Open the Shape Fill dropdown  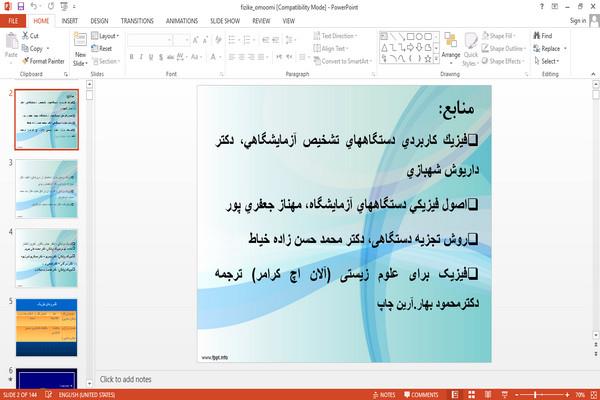click(x=498, y=36)
